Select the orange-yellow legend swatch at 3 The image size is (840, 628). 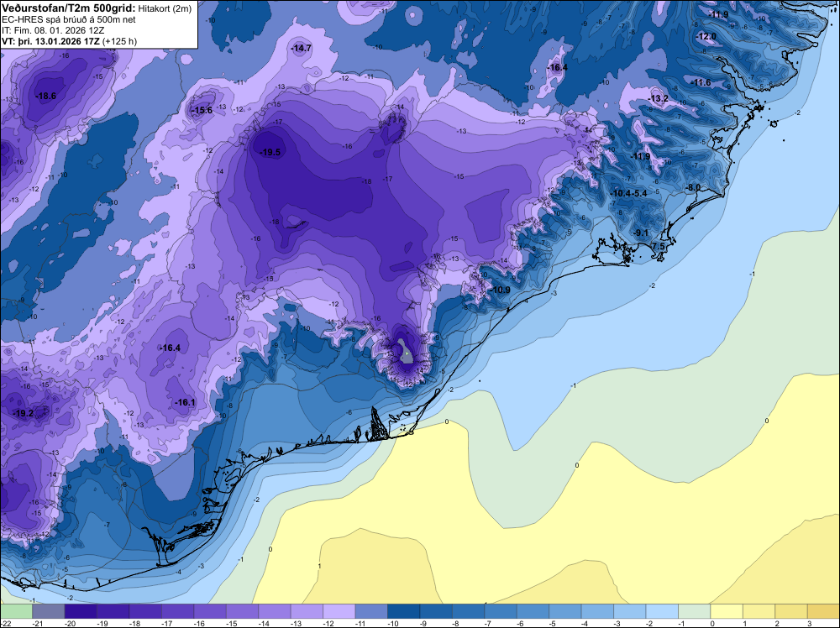pyautogui.click(x=823, y=611)
